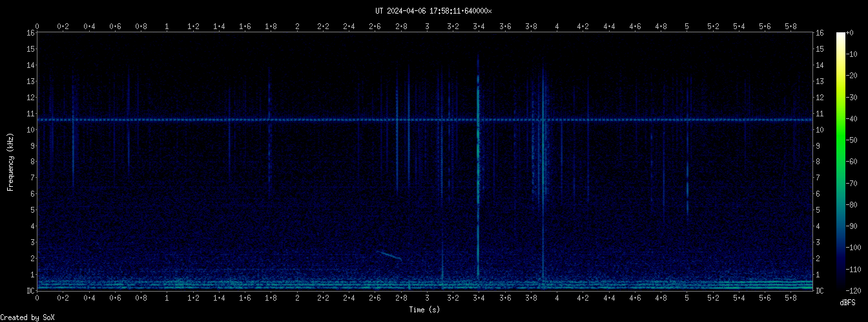This screenshot has height=322, width=868.
Task: Click the "Frequency (kHz)" axis label
Action: [10, 162]
